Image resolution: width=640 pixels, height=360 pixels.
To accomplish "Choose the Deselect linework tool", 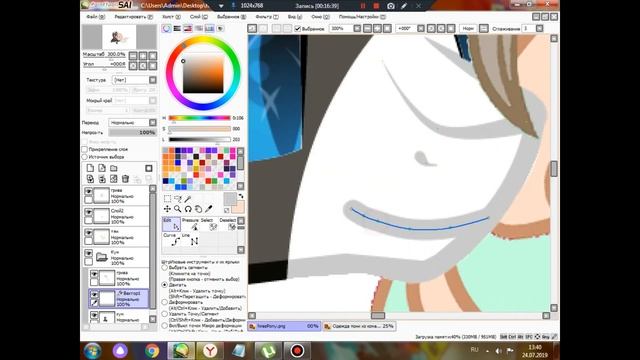I will pos(228,224).
